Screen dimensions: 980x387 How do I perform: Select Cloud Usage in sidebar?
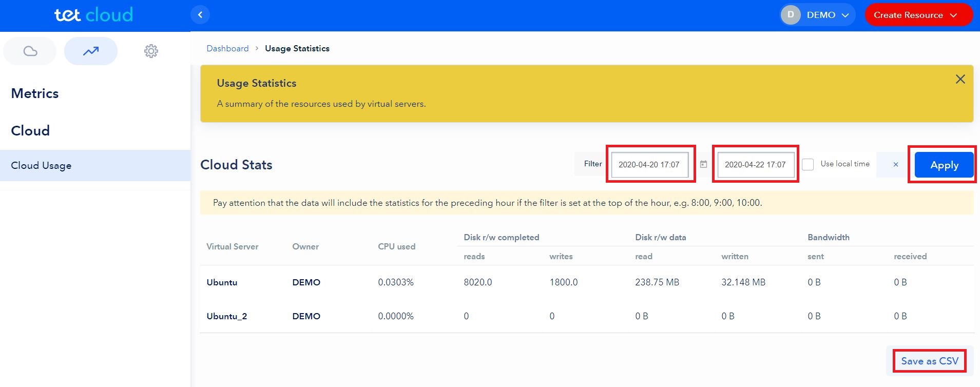[x=95, y=165]
